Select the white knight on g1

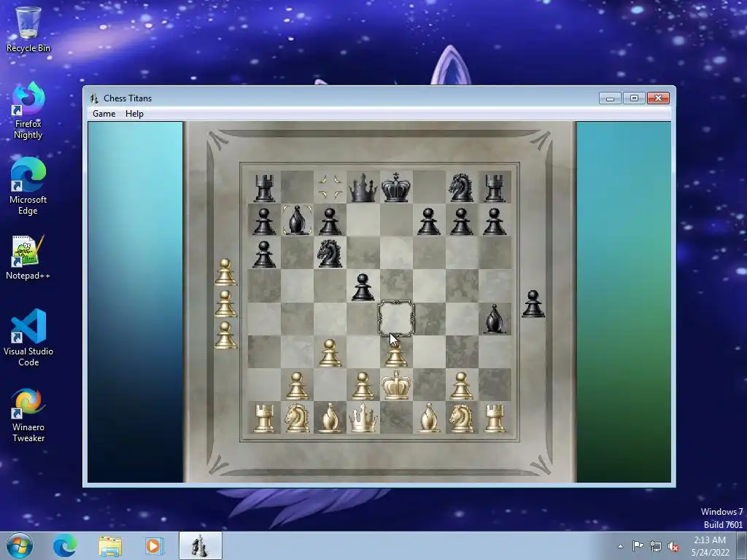point(461,418)
